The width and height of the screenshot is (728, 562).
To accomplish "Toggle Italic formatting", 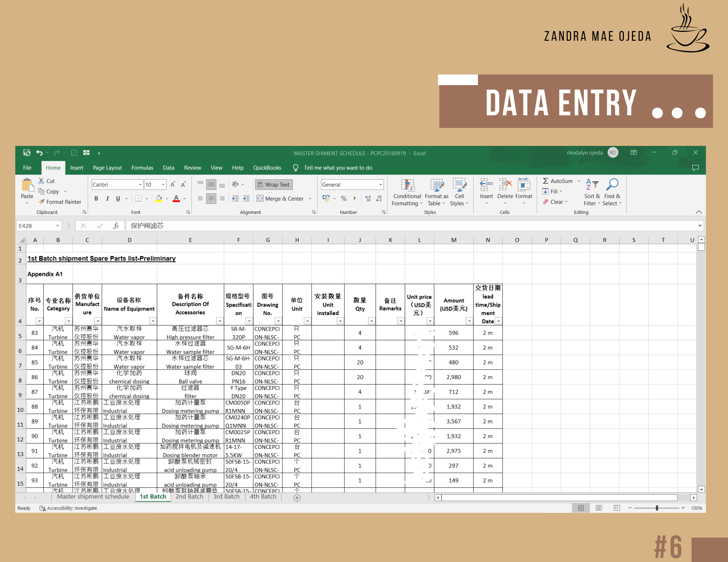I will coord(107,199).
